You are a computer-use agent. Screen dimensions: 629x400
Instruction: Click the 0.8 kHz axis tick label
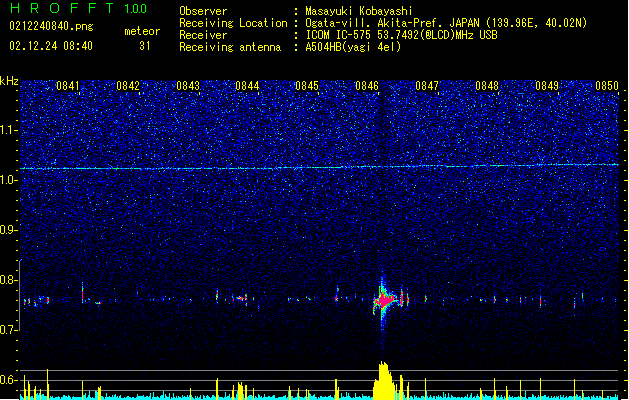click(x=8, y=280)
